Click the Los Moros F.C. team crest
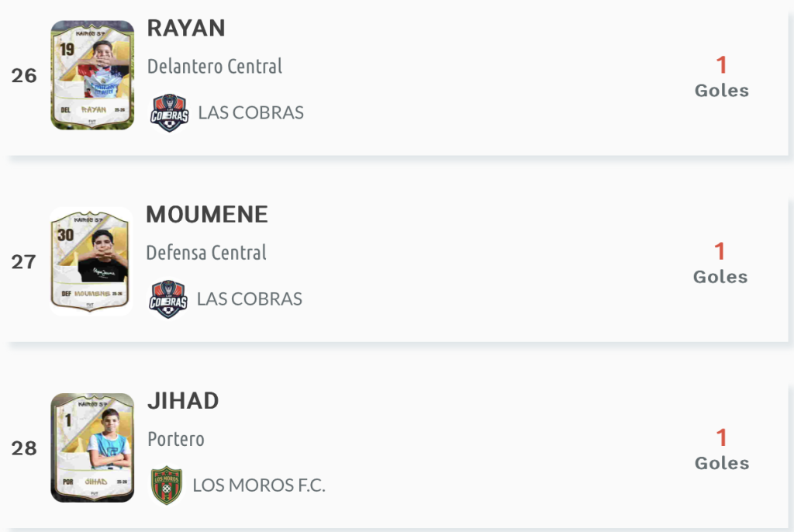This screenshot has height=532, width=794. 166,485
